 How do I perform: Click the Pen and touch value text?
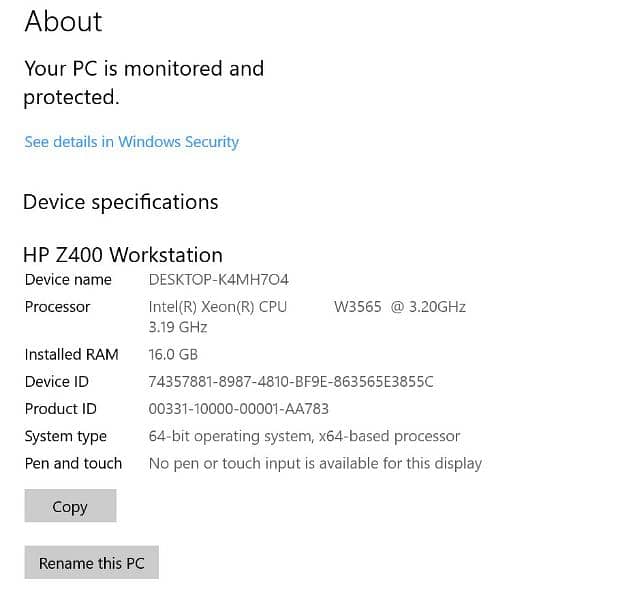pos(315,464)
